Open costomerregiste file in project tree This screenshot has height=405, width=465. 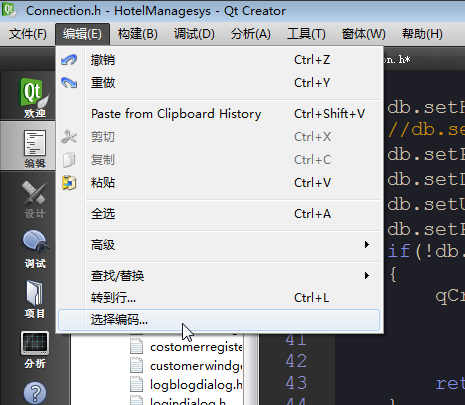point(196,347)
